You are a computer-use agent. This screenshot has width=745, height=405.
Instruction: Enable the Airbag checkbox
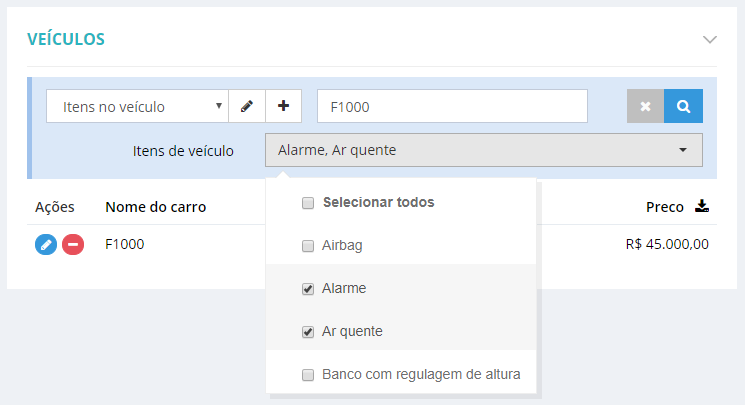308,245
